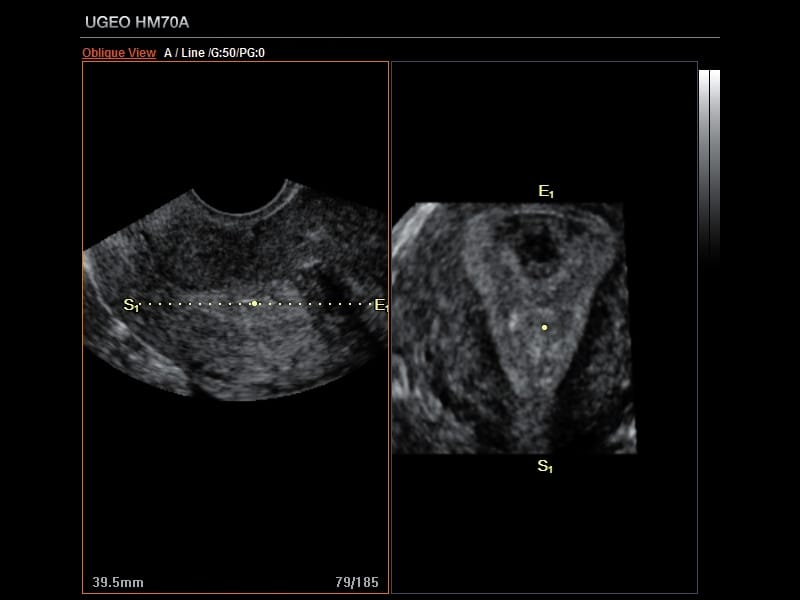
Task: Select the E1 end marker on left image
Action: (380, 305)
